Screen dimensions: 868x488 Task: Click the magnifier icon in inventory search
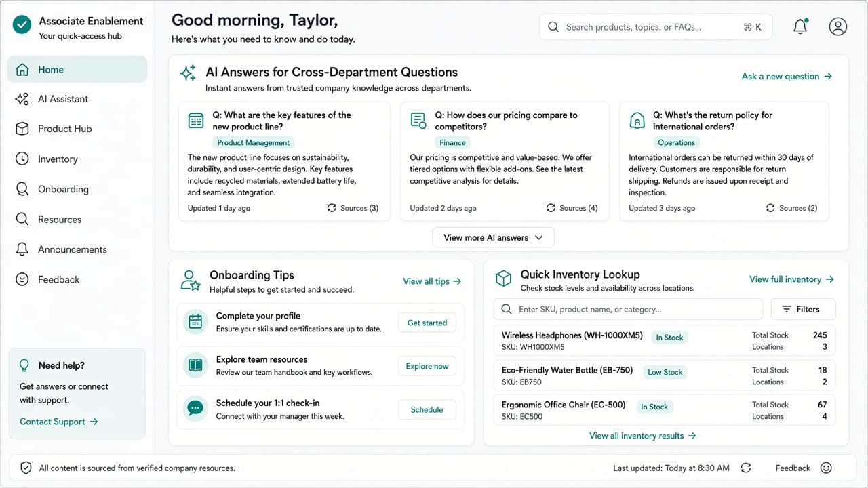pos(507,309)
